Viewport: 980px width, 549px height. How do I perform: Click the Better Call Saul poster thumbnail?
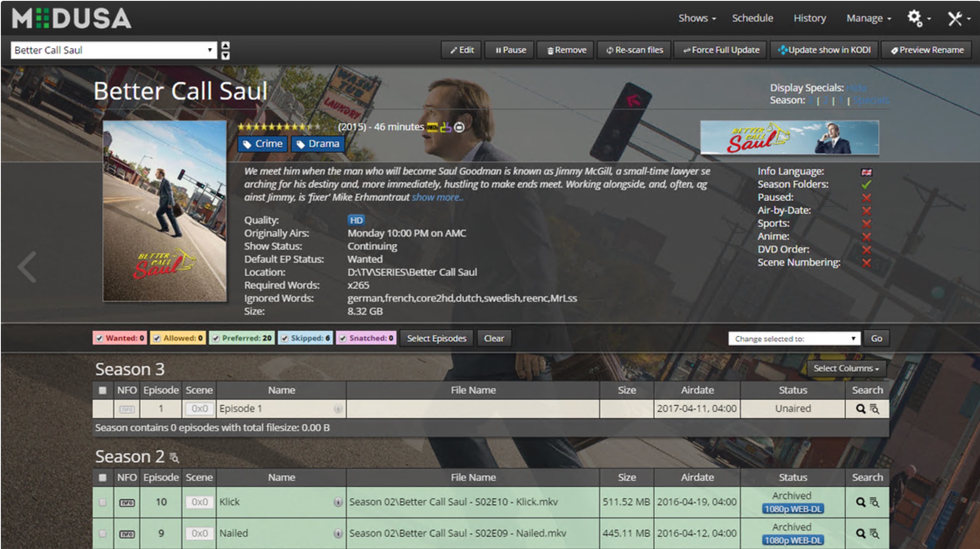coord(164,211)
